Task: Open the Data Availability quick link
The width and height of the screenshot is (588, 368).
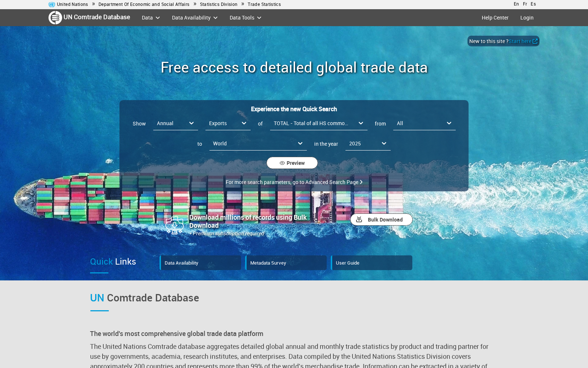Action: click(x=201, y=263)
